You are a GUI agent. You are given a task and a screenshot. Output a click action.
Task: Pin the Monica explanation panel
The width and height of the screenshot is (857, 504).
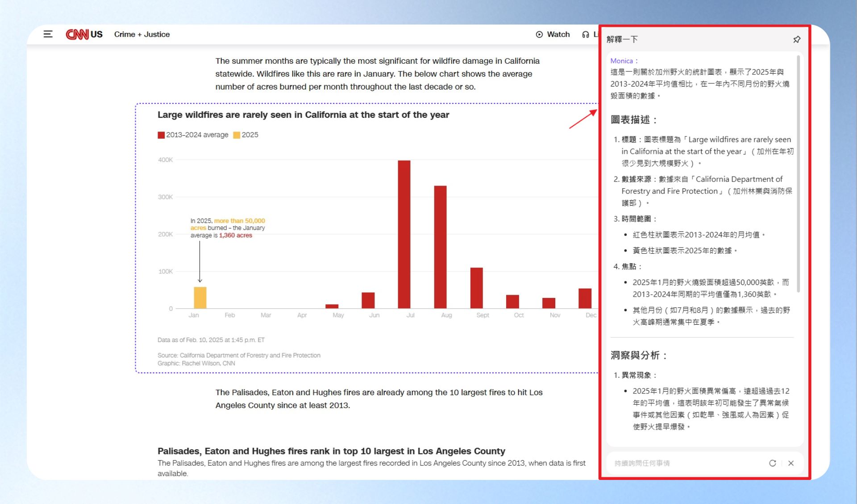[x=797, y=39]
